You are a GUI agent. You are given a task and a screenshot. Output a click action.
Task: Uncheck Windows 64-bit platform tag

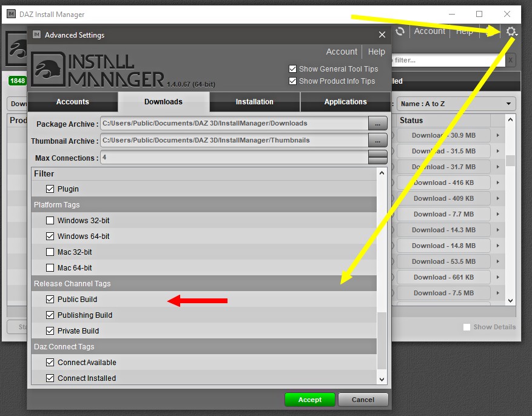click(x=50, y=237)
